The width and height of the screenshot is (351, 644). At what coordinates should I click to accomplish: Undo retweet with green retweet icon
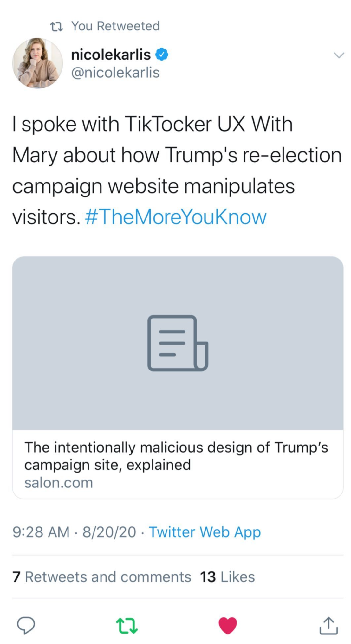click(x=127, y=625)
